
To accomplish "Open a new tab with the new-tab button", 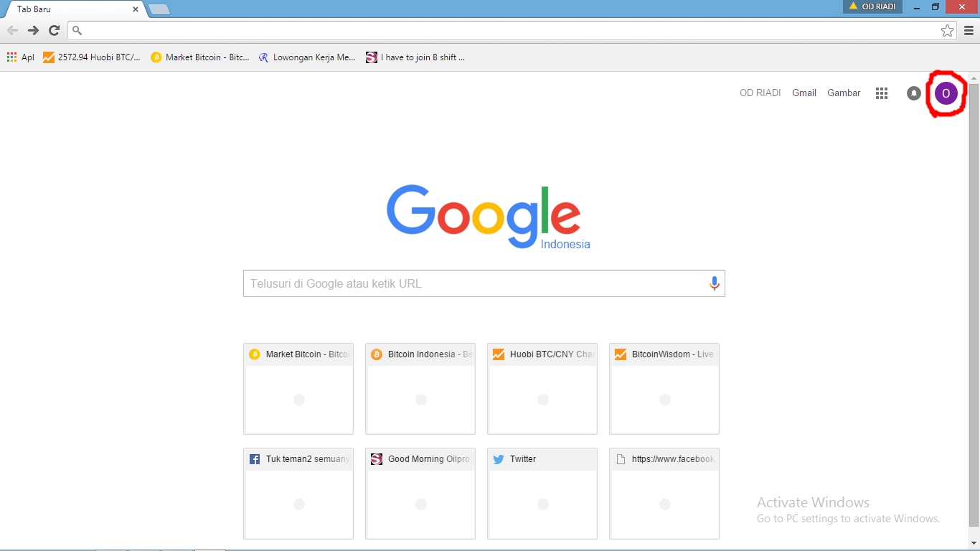I will pos(159,9).
